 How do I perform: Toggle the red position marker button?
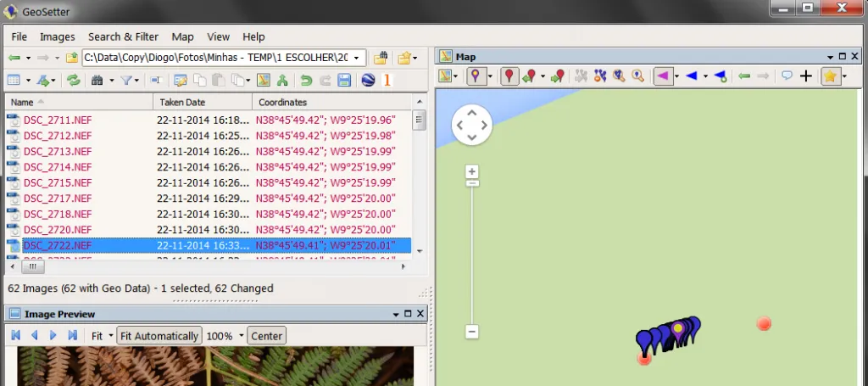click(509, 76)
